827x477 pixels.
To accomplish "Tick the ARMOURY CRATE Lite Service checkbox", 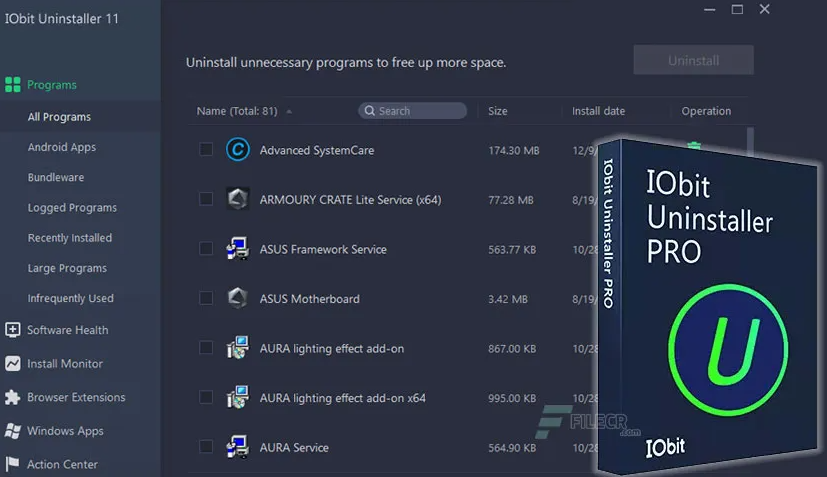I will coord(206,199).
